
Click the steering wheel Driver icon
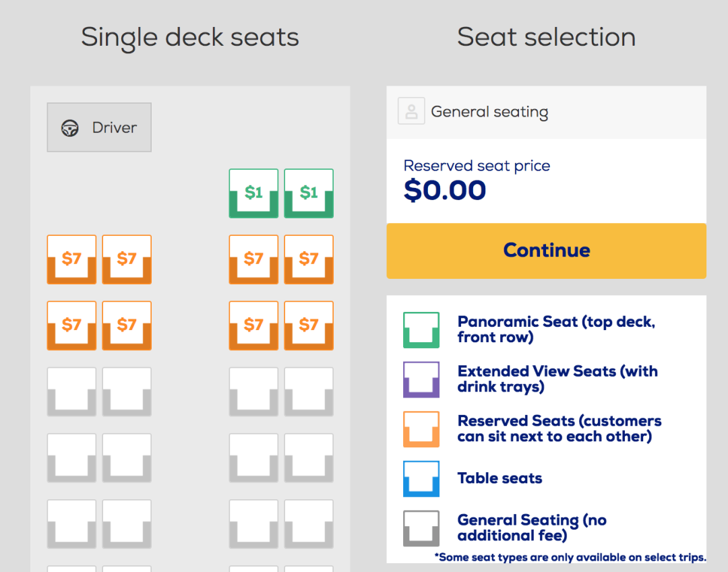coord(70,128)
